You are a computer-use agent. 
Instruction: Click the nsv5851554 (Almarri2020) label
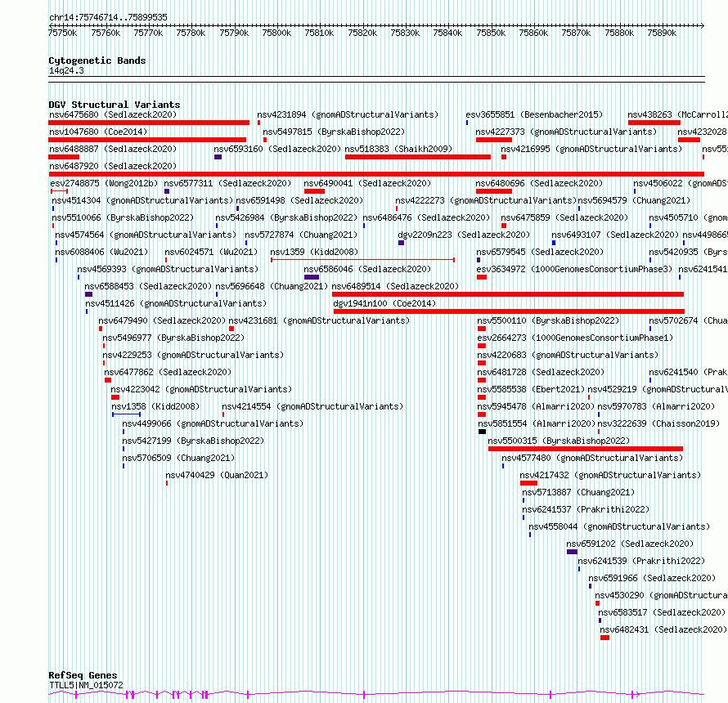537,423
